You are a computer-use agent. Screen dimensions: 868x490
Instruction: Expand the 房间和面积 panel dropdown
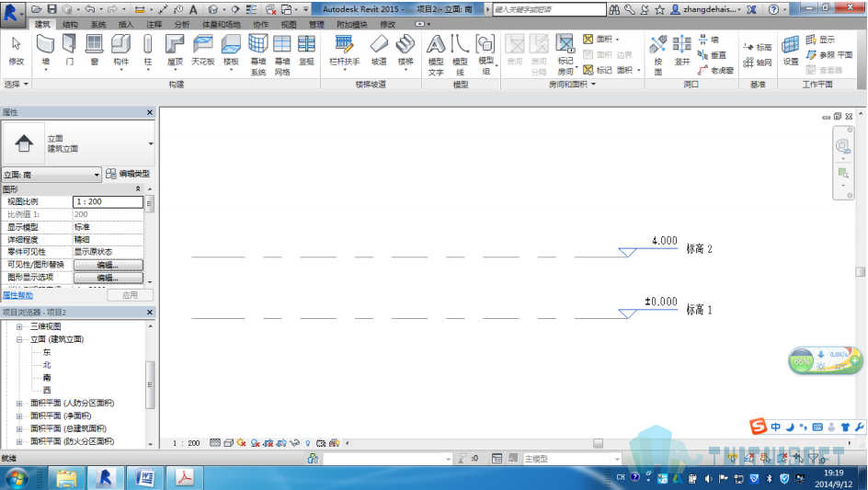(573, 85)
